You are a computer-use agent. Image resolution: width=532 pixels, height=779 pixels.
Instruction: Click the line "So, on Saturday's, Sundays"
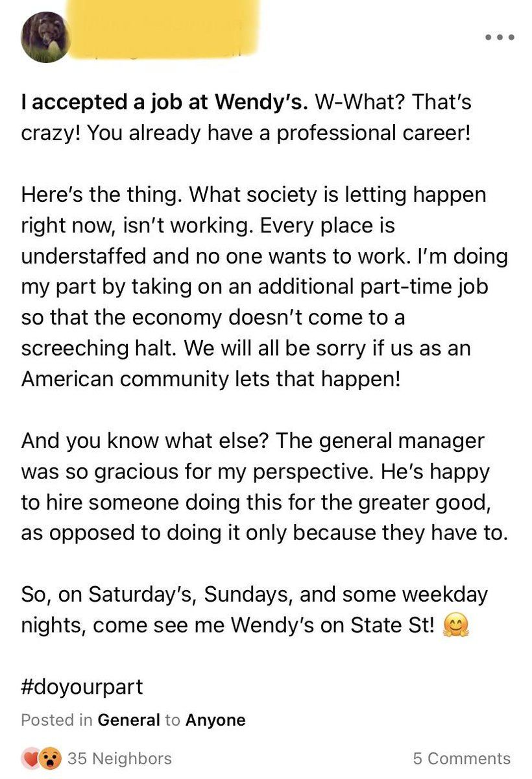[254, 595]
